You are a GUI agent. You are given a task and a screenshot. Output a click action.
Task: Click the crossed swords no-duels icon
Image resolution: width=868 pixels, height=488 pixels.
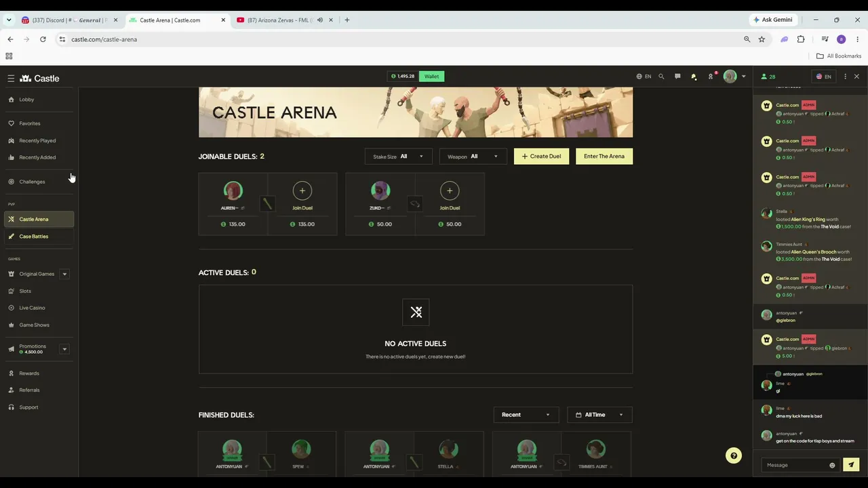coord(416,312)
